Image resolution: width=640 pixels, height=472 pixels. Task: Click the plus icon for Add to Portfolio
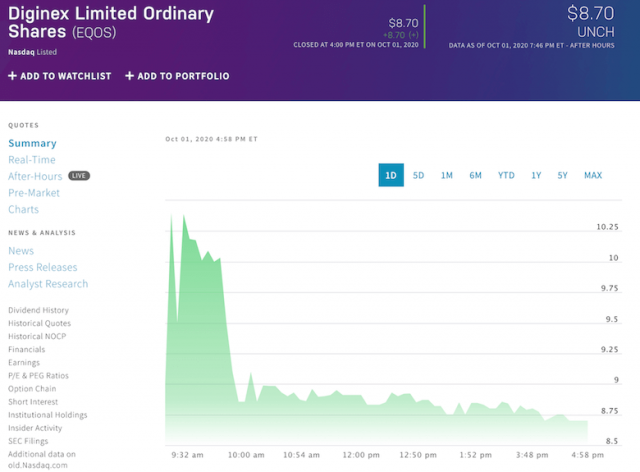(130, 76)
